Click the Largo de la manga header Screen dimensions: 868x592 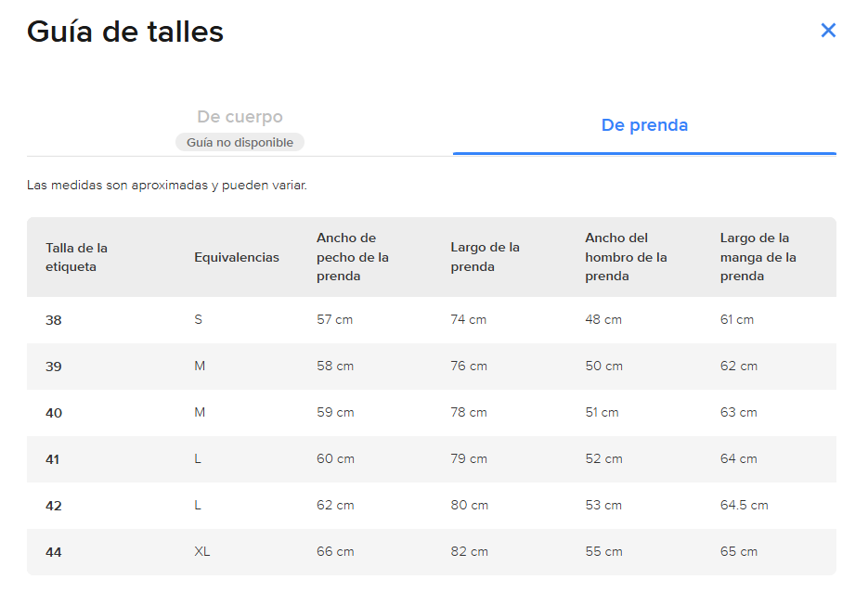(x=758, y=257)
